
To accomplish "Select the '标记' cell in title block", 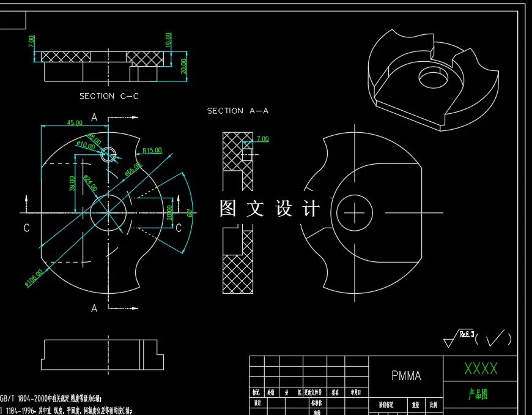I will click(256, 392).
